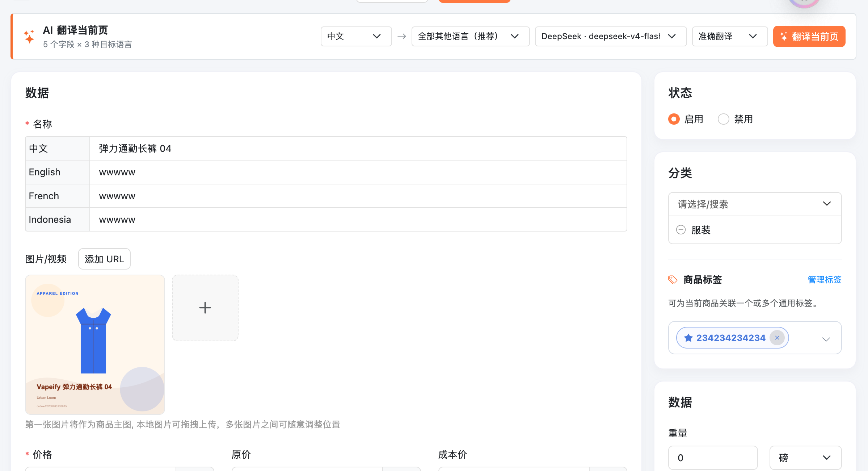Viewport: 868px width, 471px height.
Task: Click the 可为当前商品关联一个或多个通用标签。 description
Action: click(744, 303)
